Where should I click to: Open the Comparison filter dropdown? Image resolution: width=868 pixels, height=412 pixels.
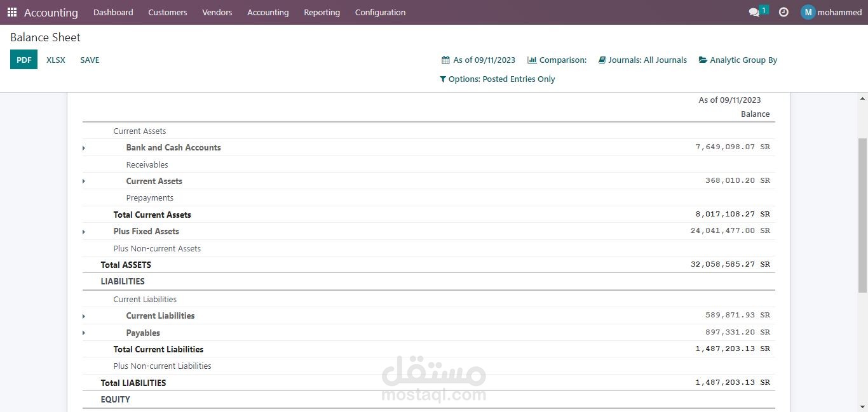557,60
